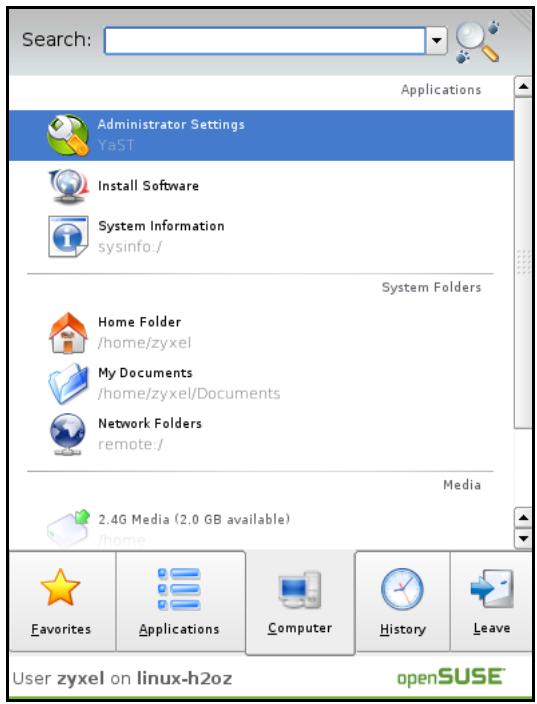Click the System Information icon
This screenshot has width=537, height=704.
[68, 236]
